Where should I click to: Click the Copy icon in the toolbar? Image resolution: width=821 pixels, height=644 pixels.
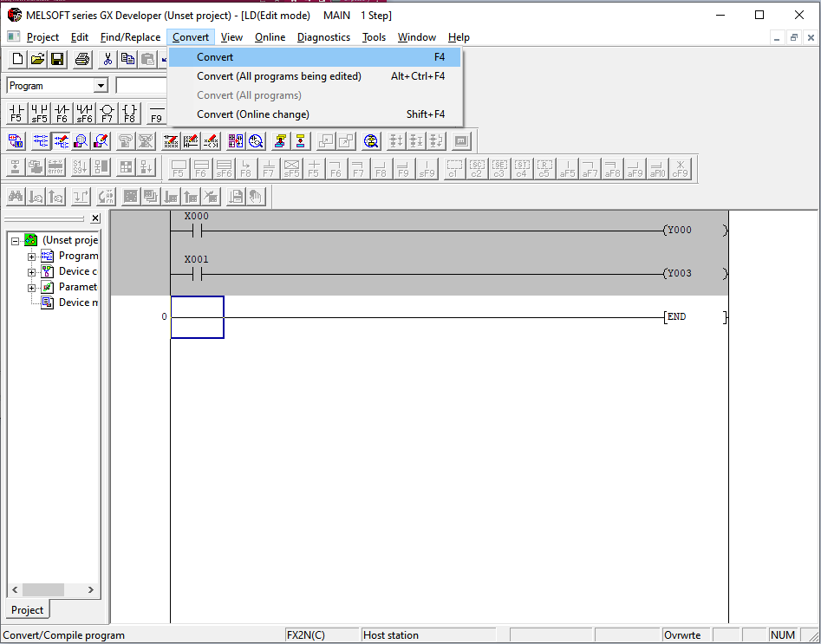(127, 59)
